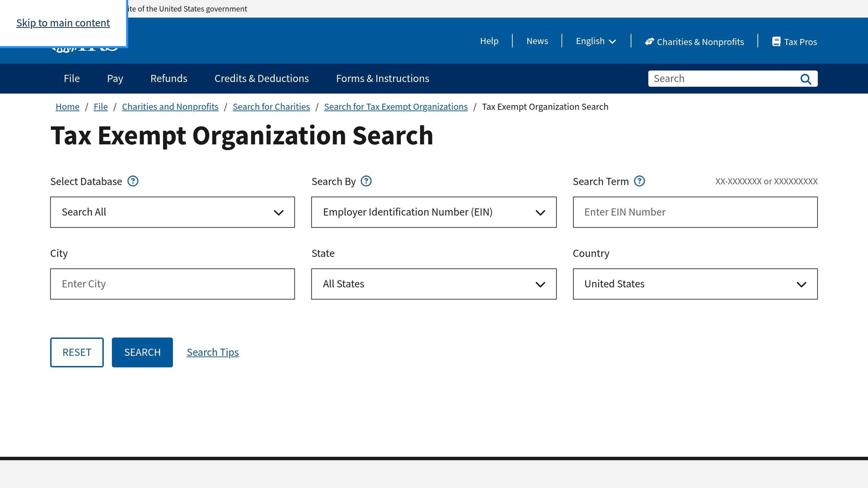
Task: Click Skip to main content link
Action: coord(63,23)
